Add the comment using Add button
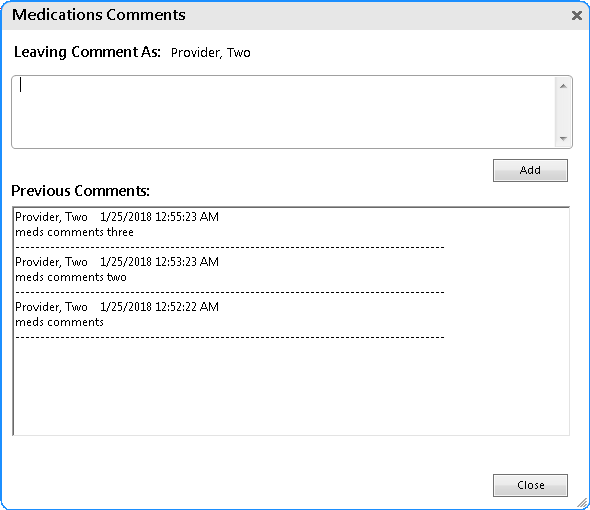The height and width of the screenshot is (510, 590). [530, 170]
